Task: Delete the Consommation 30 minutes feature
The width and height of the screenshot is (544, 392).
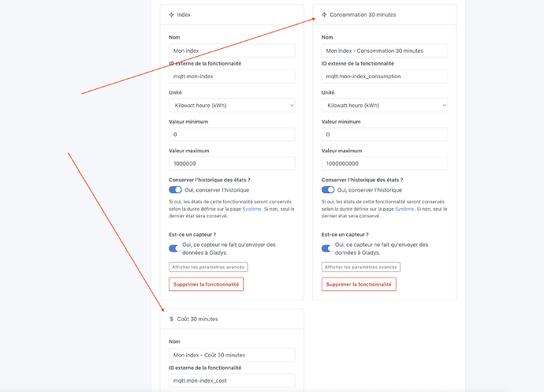Action: tap(359, 284)
